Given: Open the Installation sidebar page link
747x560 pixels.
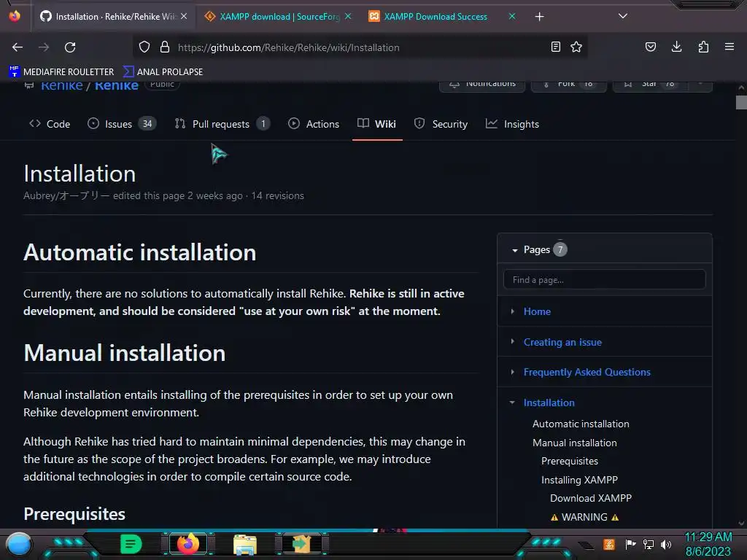Looking at the screenshot, I should [x=549, y=402].
